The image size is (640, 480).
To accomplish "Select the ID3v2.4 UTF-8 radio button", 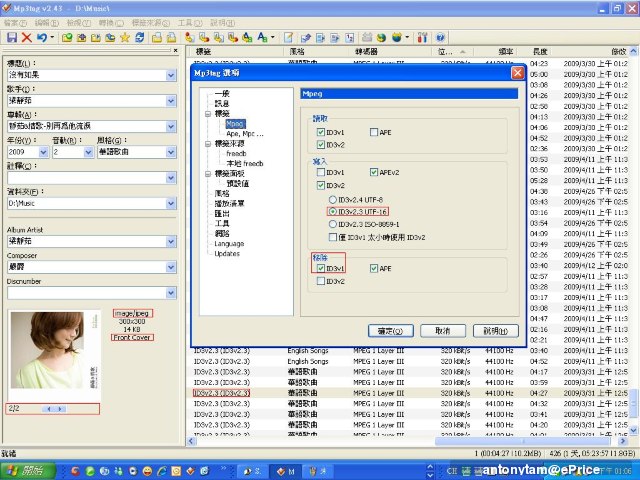I will 333,200.
